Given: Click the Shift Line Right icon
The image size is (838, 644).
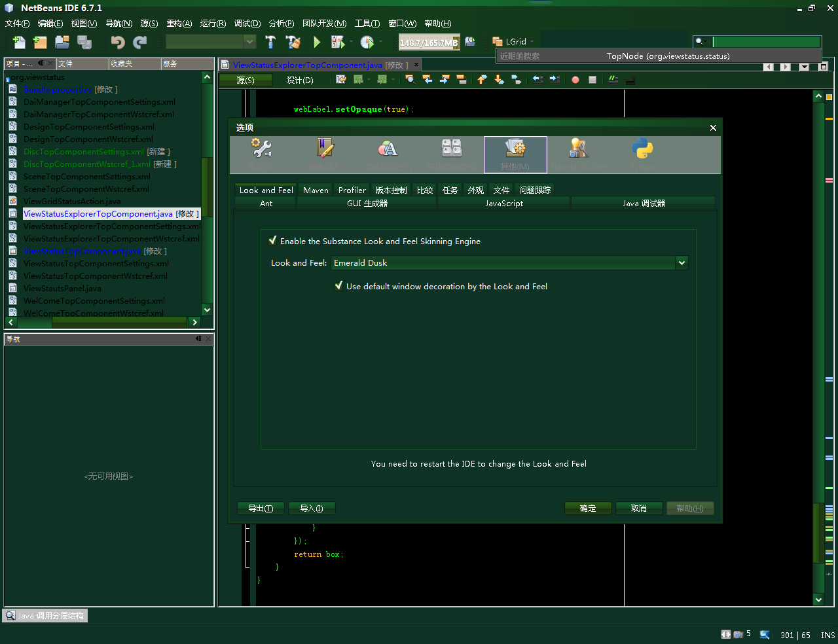Looking at the screenshot, I should coord(555,80).
